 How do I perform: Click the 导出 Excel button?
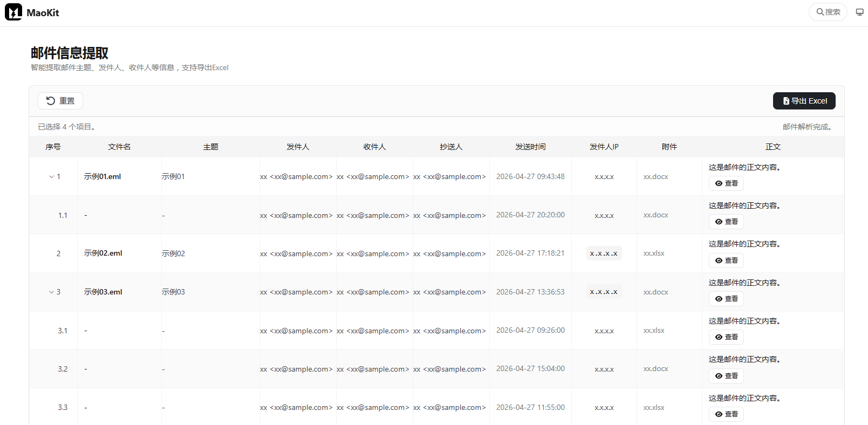point(804,101)
